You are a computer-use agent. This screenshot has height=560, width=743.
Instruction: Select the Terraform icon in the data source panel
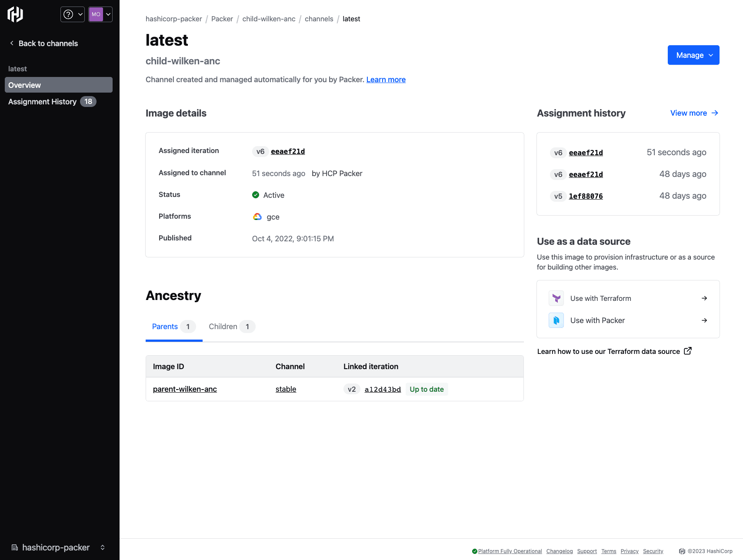556,298
